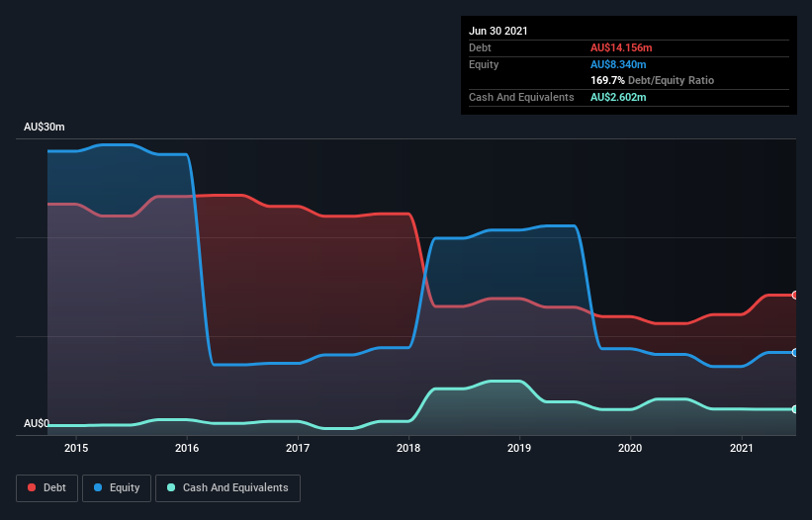Click the AU$14.156m debt value
Screen dimensions: 812x520
tap(621, 47)
